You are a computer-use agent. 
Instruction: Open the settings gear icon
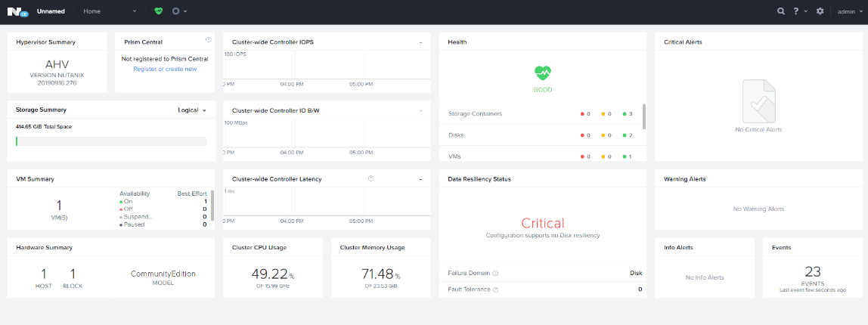(820, 11)
